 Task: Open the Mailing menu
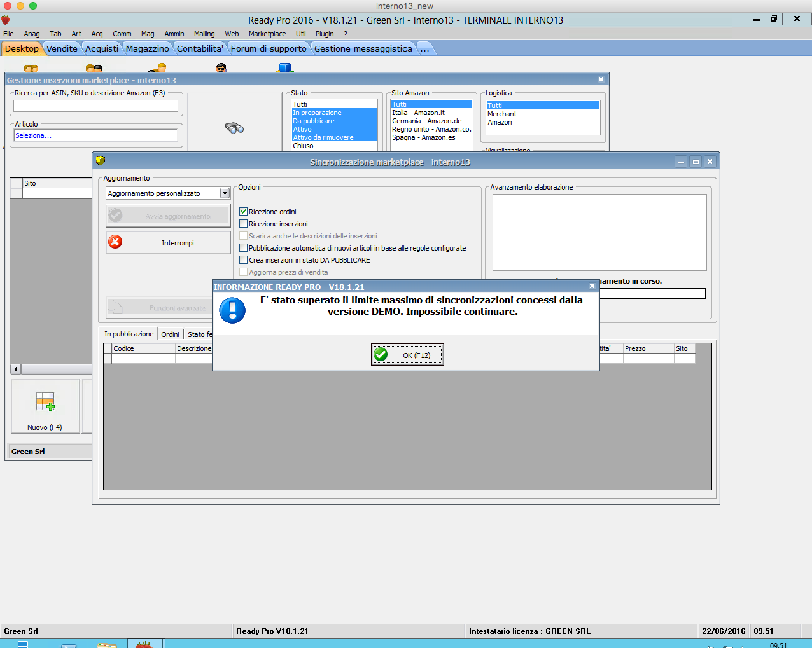pyautogui.click(x=204, y=34)
